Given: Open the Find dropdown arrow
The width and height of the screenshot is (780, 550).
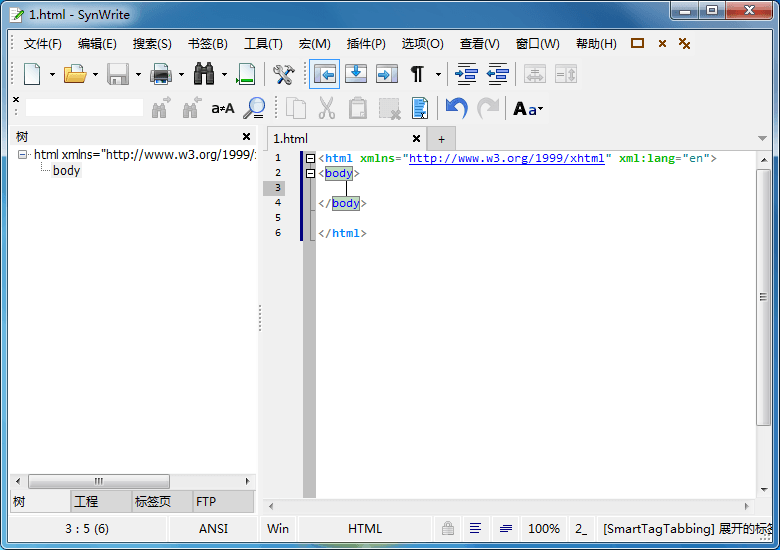Looking at the screenshot, I should (x=224, y=75).
